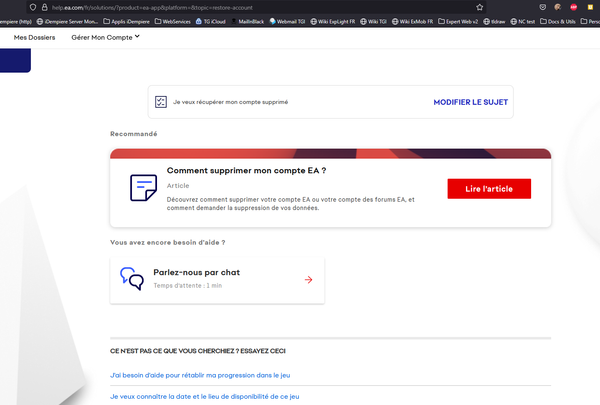Screen dimensions: 600x405
Task: Click the dark blue button at left edge
Action: pyautogui.click(x=15, y=60)
